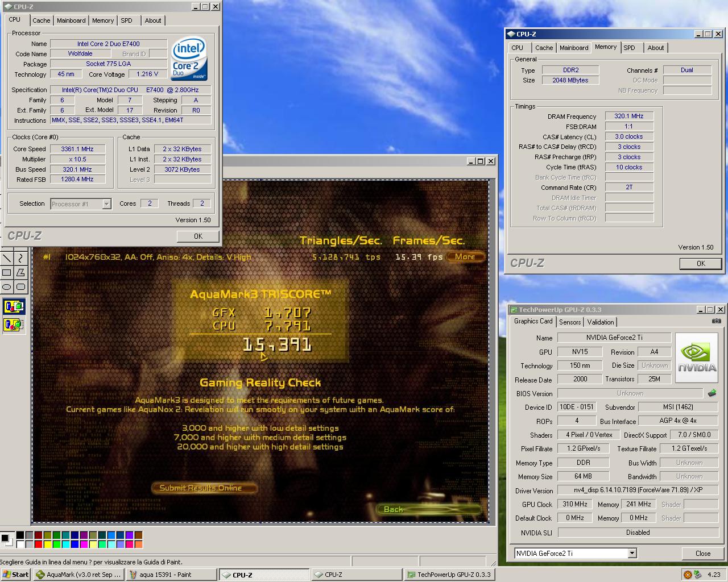Switch to Validation tab in GPU-Z
The height and width of the screenshot is (582, 728).
pos(601,322)
